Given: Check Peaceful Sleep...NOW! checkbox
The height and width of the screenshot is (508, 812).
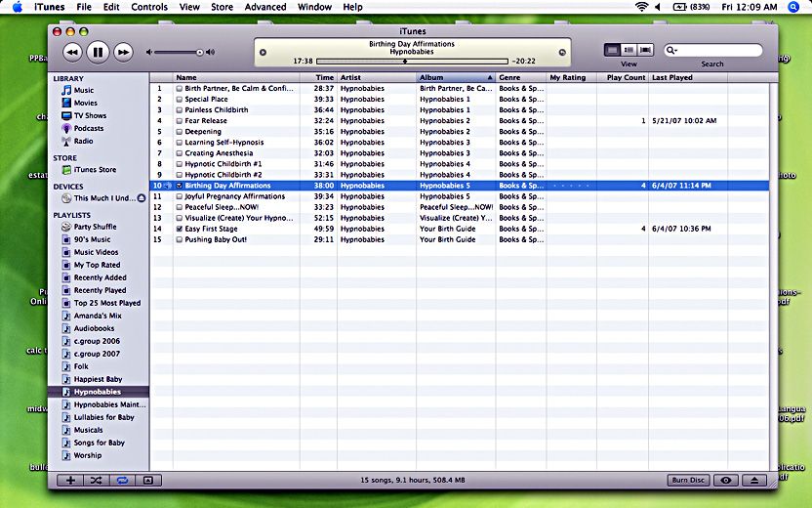Looking at the screenshot, I should click(180, 207).
